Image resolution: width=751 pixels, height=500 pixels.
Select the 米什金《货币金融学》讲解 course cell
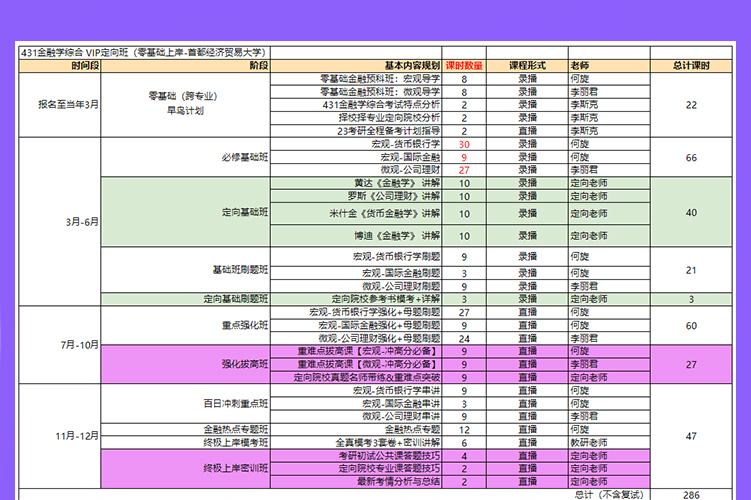point(383,213)
